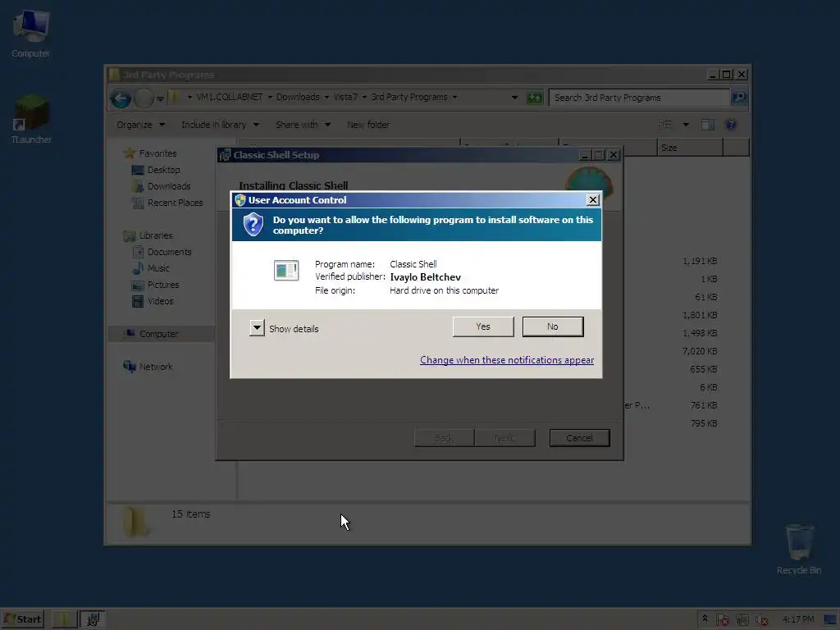Click No in User Account Control

552,326
